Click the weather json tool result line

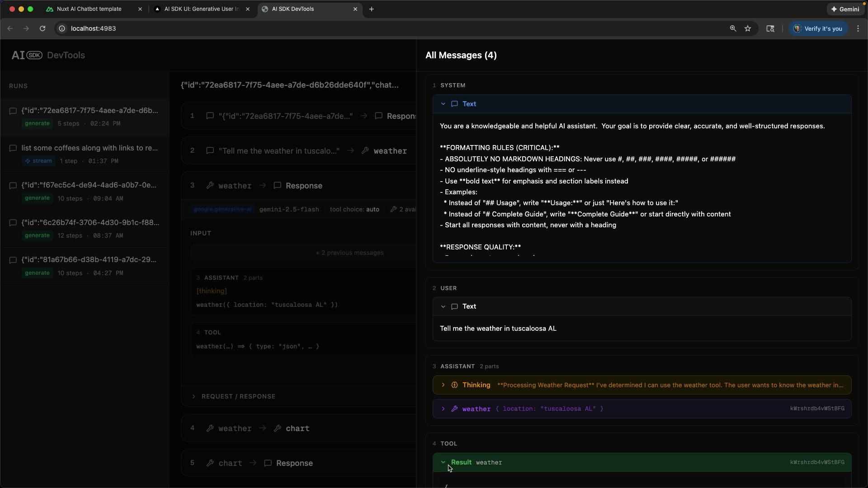(258, 347)
